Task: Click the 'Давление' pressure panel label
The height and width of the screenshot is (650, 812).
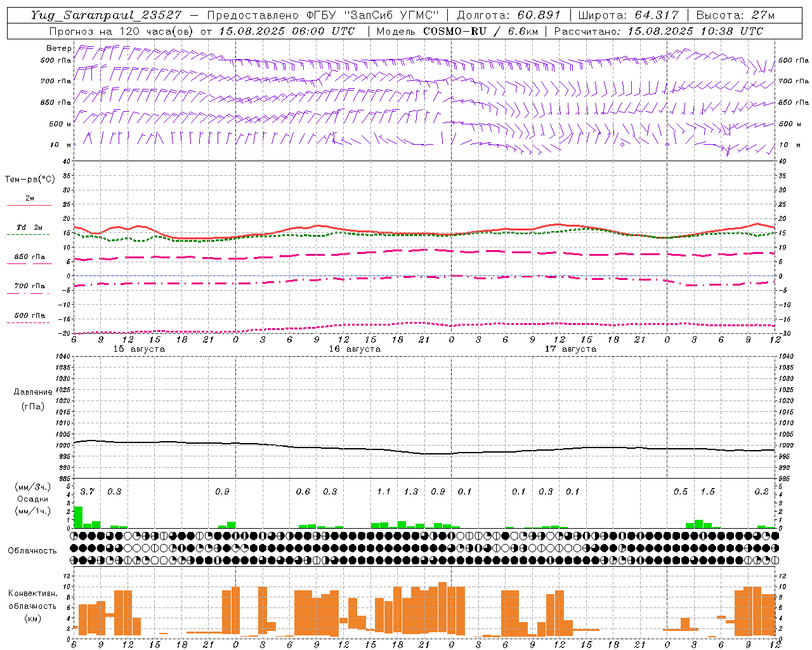Action: (x=33, y=392)
